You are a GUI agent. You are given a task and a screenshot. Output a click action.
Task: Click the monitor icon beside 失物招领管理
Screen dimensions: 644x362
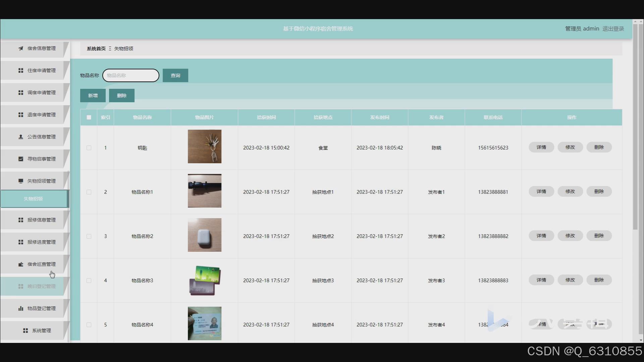[x=21, y=181]
